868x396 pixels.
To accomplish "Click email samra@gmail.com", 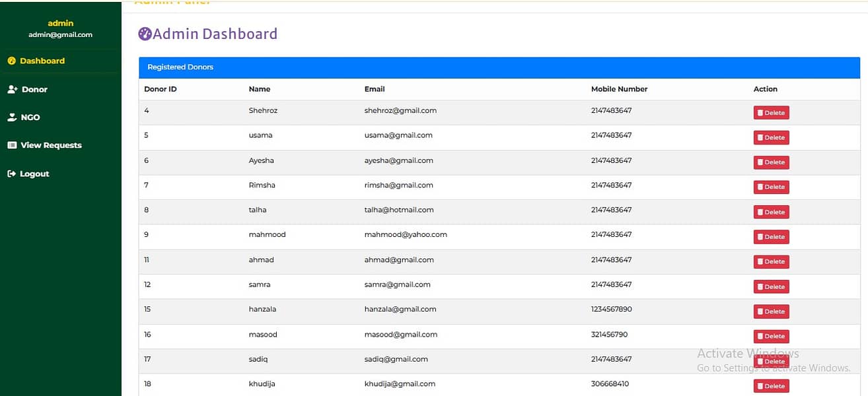I will 397,284.
